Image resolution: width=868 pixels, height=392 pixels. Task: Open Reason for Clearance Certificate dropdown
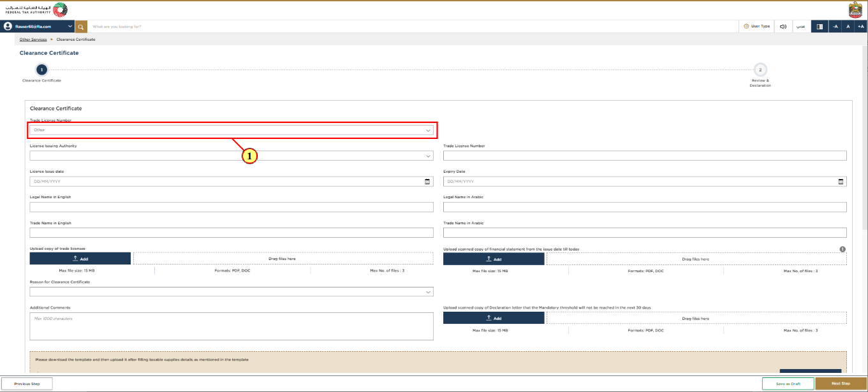tap(232, 292)
